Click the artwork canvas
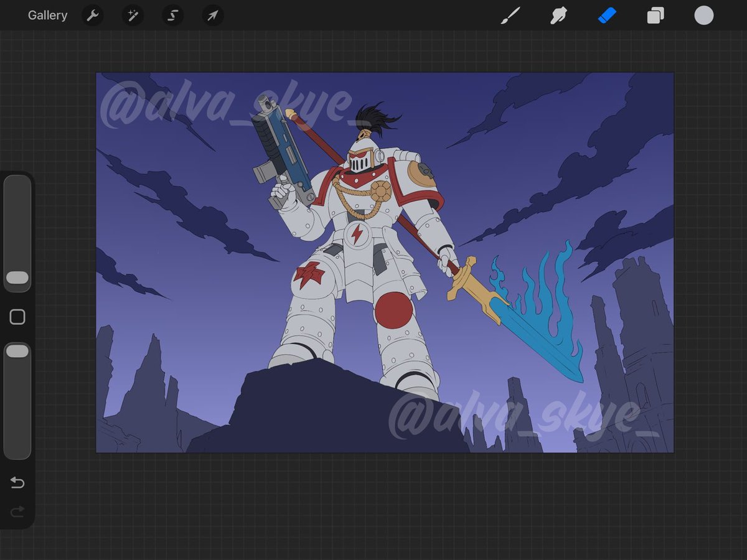 (x=385, y=263)
